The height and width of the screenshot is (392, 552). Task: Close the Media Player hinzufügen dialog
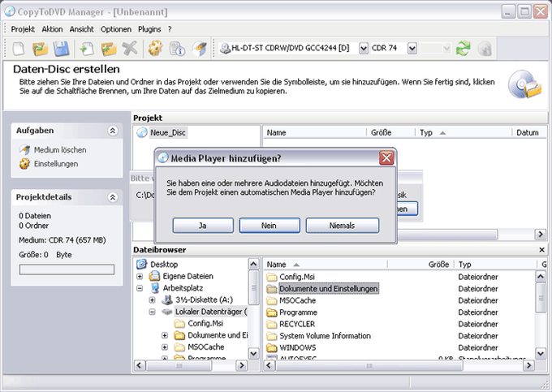pos(386,158)
